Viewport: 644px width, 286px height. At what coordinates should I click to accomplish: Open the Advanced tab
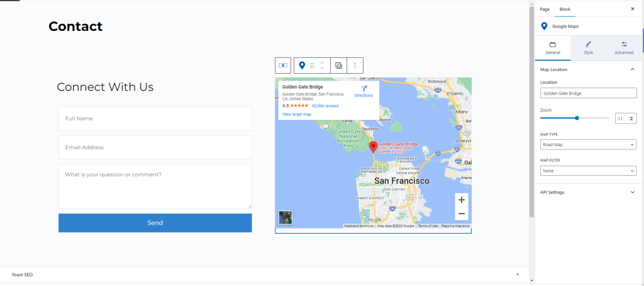pos(624,48)
